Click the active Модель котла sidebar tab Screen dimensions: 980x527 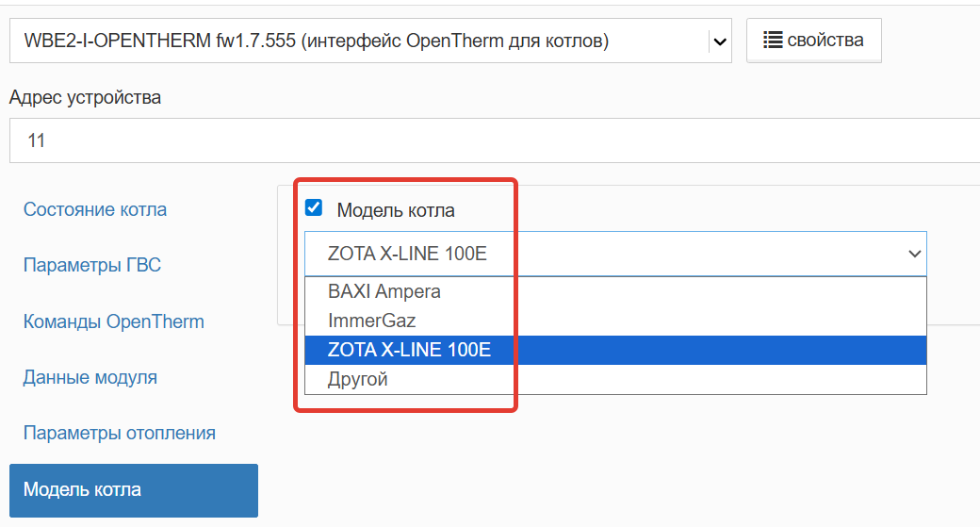[133, 490]
